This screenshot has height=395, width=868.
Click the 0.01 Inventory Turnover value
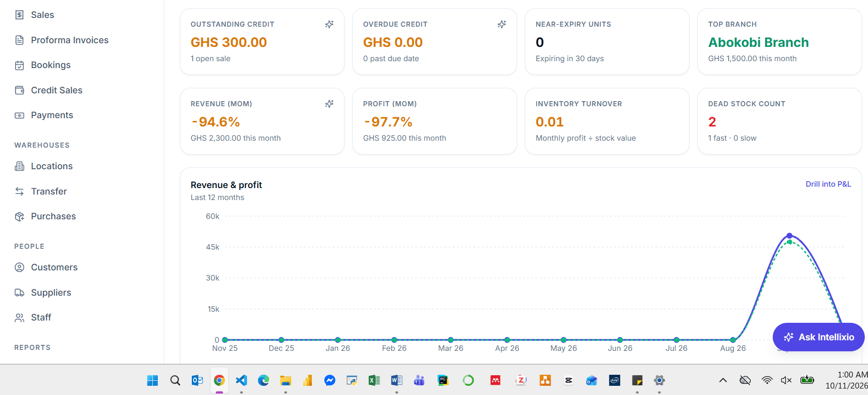[x=549, y=122]
